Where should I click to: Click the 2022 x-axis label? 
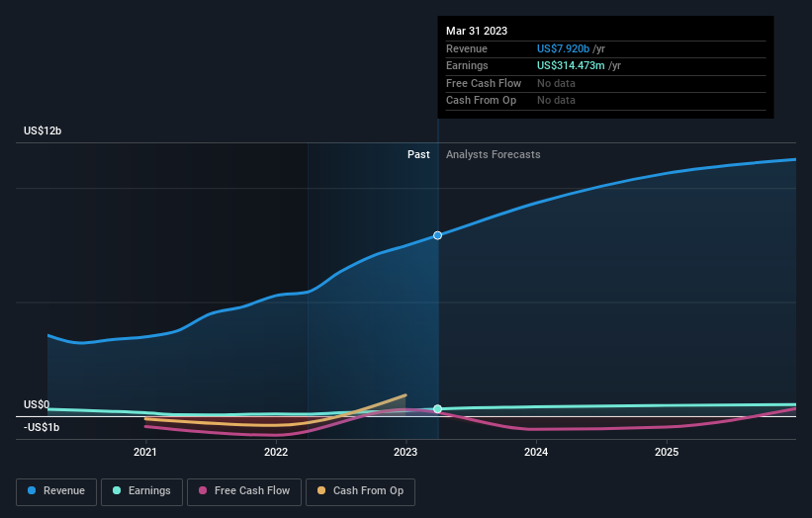(276, 452)
